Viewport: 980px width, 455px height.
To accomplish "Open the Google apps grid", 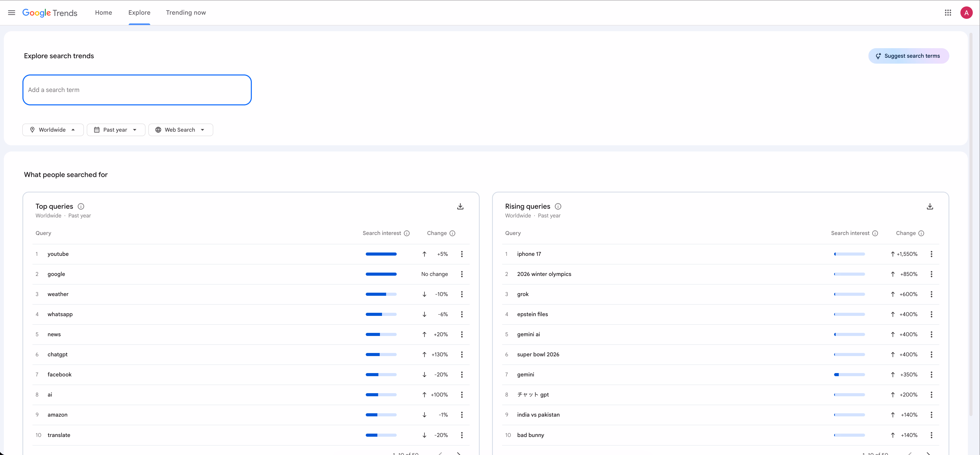I will [x=948, y=12].
